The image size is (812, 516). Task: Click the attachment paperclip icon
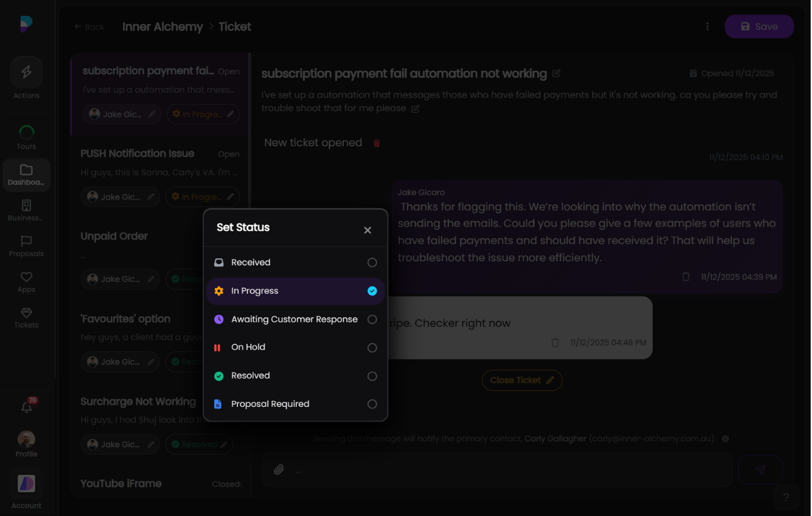279,470
